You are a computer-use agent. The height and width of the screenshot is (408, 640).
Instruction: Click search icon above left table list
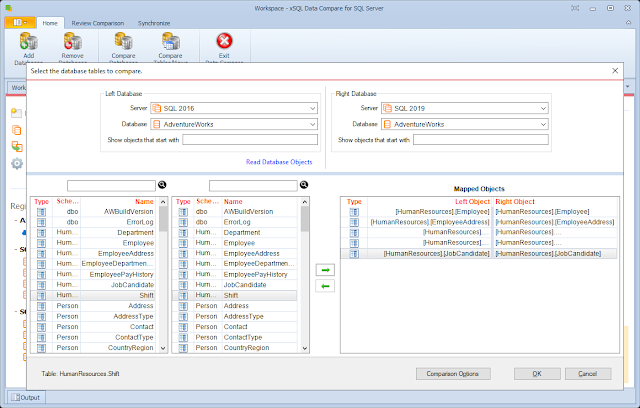(162, 185)
